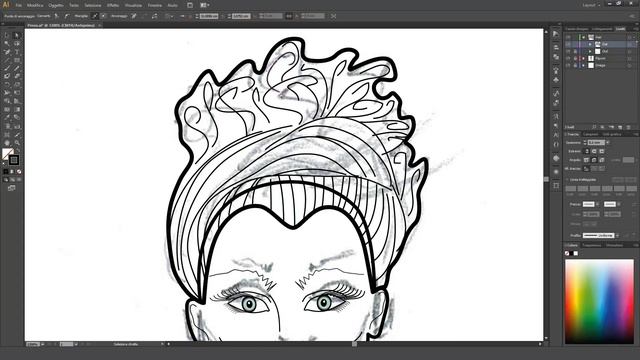Click the Spessore stroke weight field
The width and height of the screenshot is (640, 360).
click(596, 142)
